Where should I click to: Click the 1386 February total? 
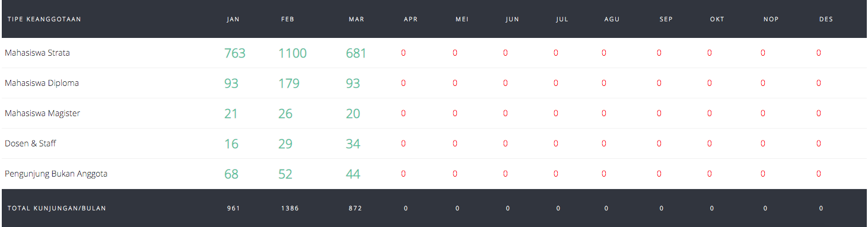pyautogui.click(x=291, y=209)
